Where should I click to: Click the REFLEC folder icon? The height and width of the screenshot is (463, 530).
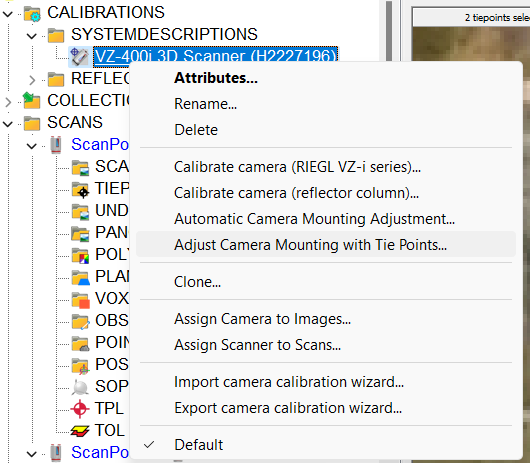click(56, 79)
